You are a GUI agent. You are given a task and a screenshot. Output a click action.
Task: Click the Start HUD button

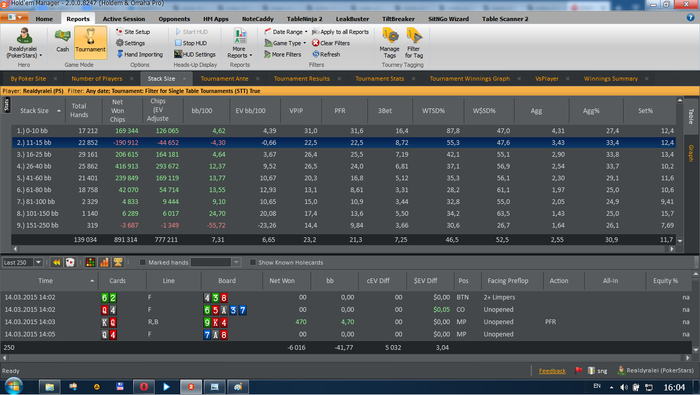tap(192, 32)
